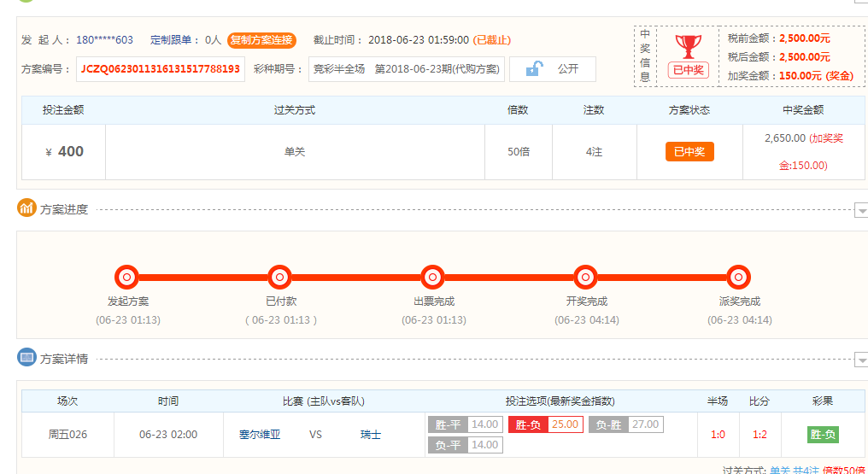Select the 负-平 14.00 betting option
This screenshot has width=868, height=474.
click(464, 445)
